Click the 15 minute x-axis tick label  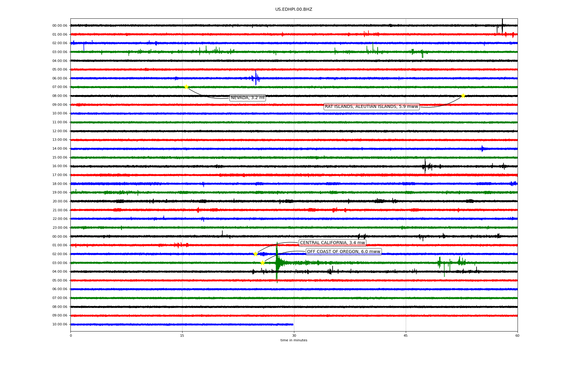point(182,335)
